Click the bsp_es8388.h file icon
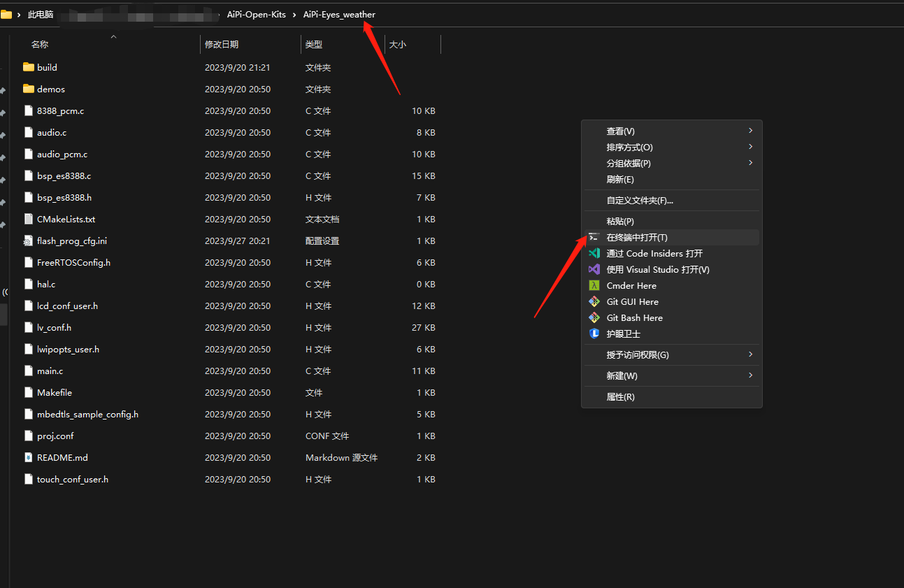The image size is (904, 588). tap(29, 197)
